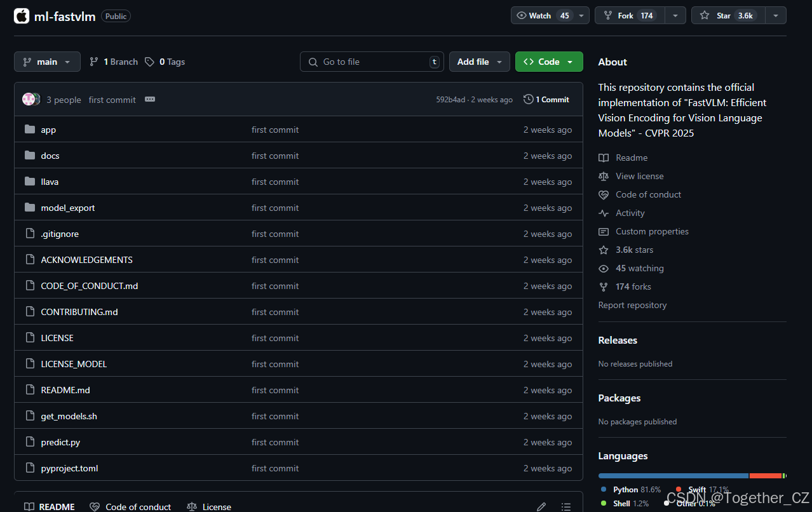
Task: Click the 3 people contributors link
Action: (x=64, y=100)
